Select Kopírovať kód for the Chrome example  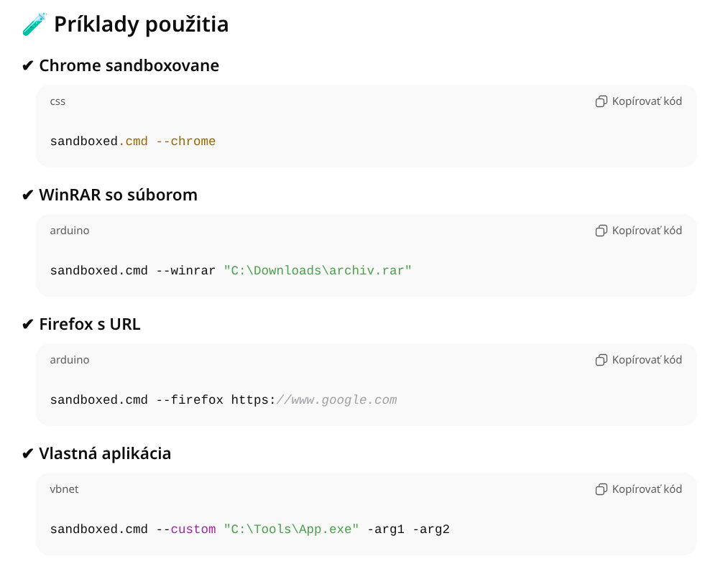point(646,101)
